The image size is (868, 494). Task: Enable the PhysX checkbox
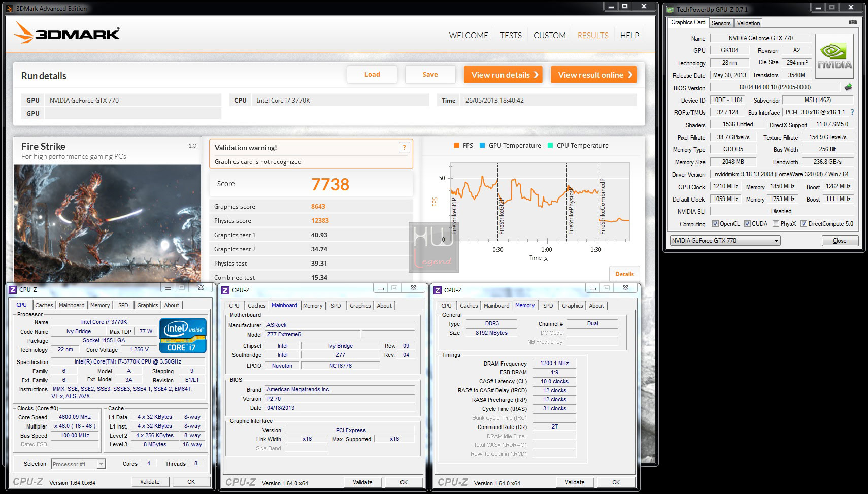tap(776, 224)
